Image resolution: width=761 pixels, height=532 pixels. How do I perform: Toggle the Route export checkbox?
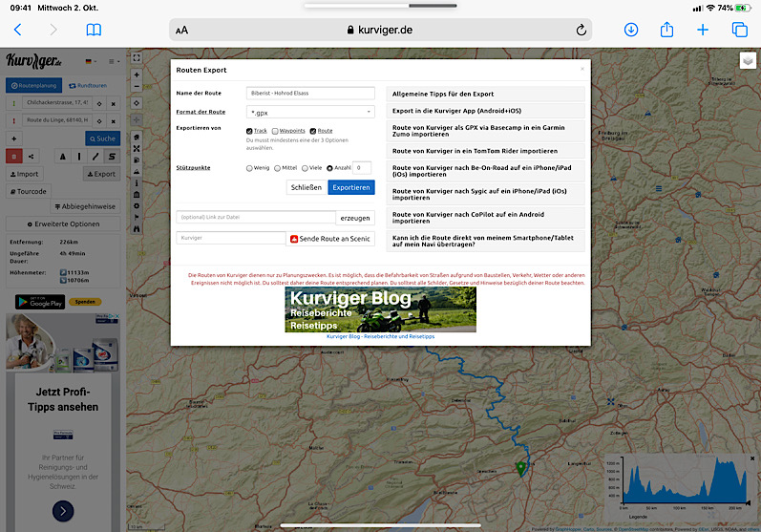point(313,131)
